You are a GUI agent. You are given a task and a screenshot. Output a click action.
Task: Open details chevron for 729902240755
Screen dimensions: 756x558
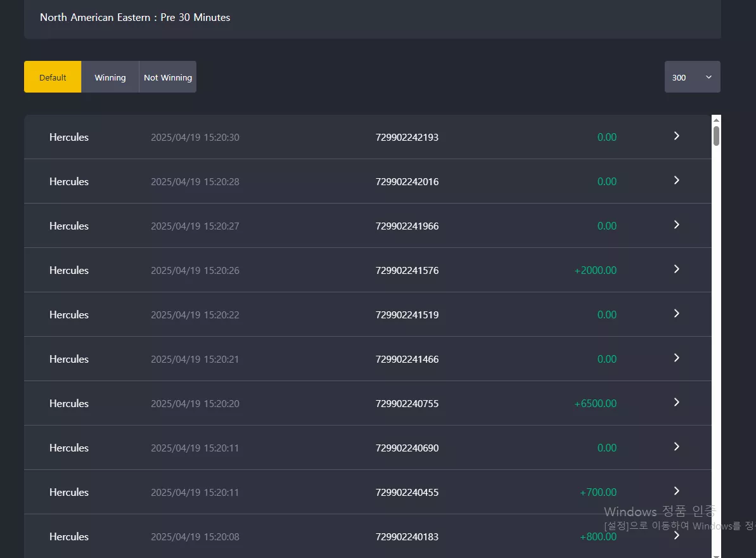676,402
